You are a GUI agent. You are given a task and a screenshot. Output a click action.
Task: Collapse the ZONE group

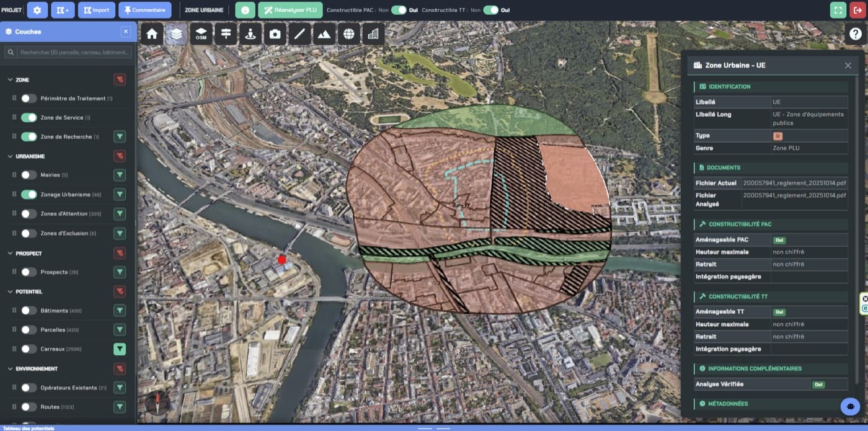tap(11, 80)
